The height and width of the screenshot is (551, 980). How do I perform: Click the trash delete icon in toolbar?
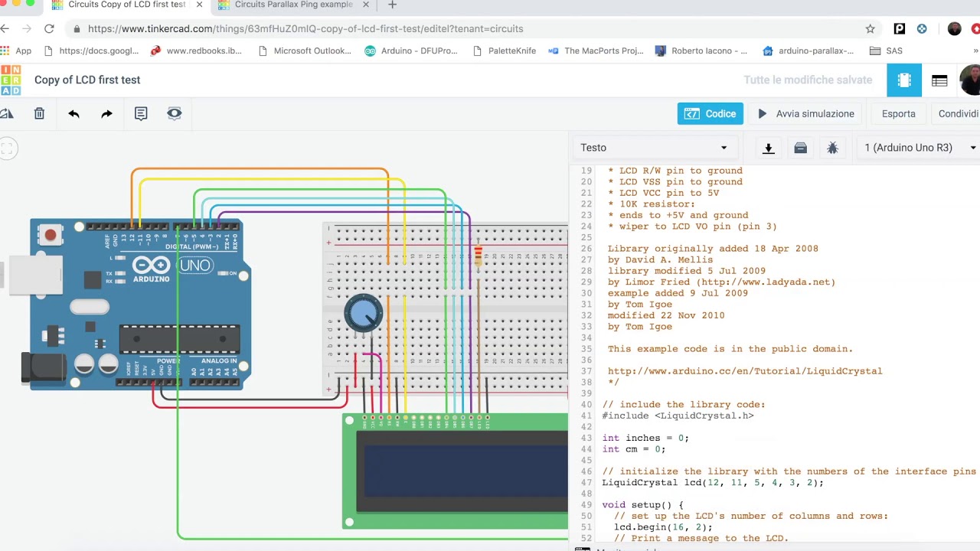pyautogui.click(x=39, y=113)
